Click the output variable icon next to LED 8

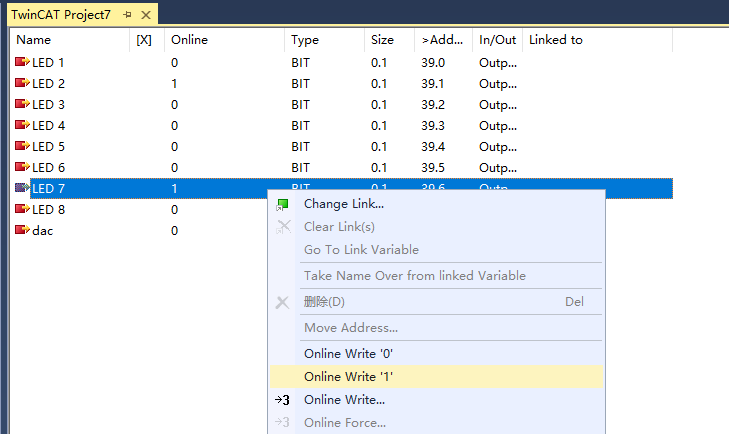22,209
